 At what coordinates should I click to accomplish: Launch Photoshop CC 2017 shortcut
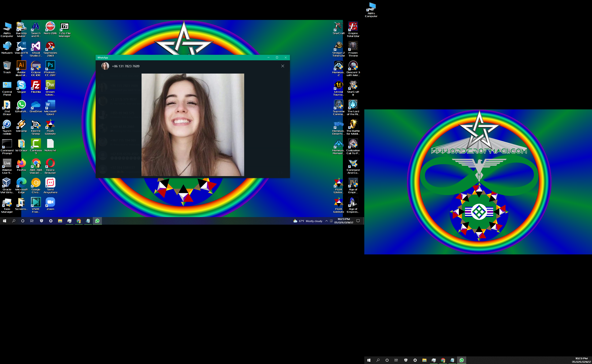[x=50, y=65]
